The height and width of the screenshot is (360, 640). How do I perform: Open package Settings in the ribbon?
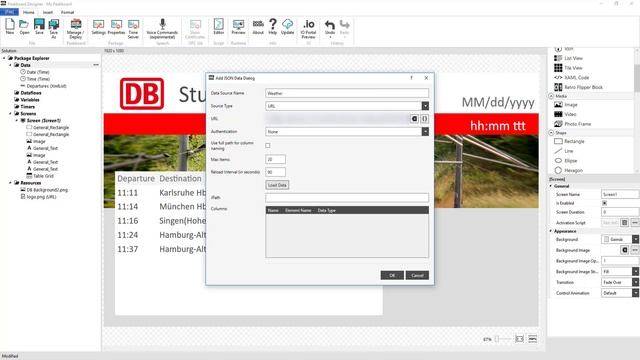(98, 24)
